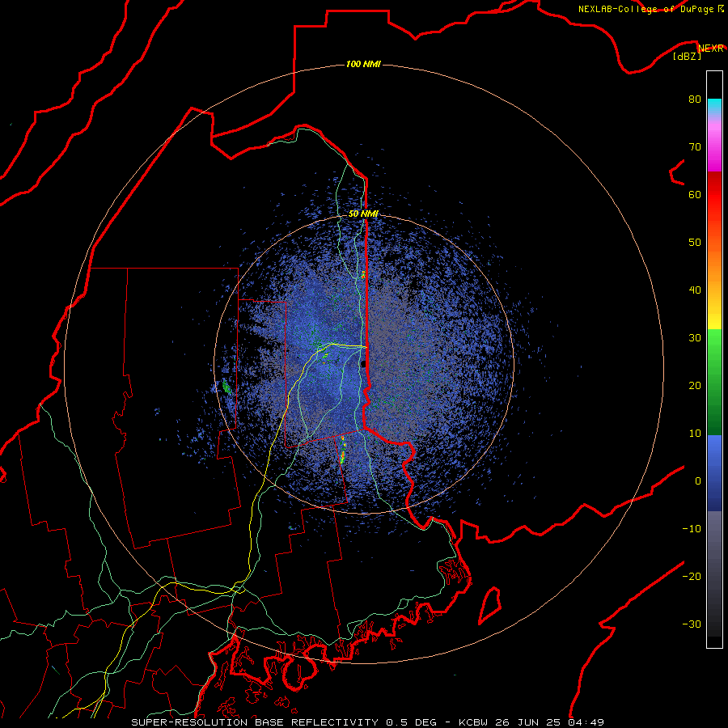Click the 0 value on the dBZ scale
728x728 pixels.
[x=698, y=481]
